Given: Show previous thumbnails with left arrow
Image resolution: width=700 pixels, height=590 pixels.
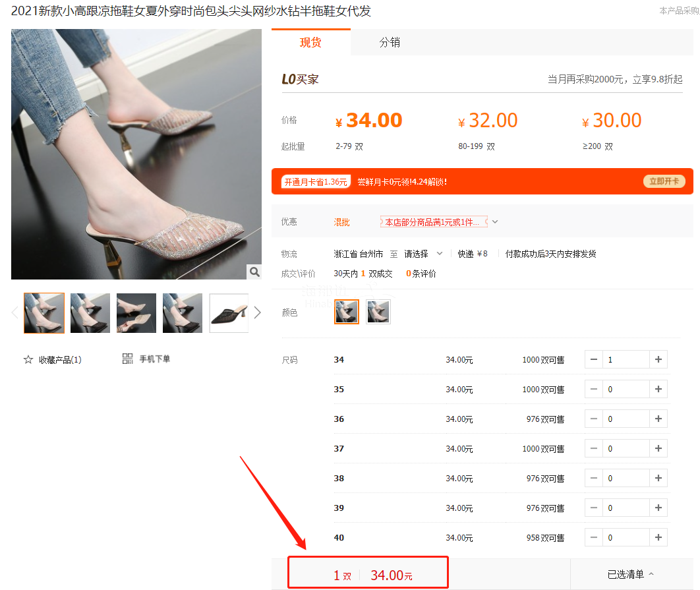Looking at the screenshot, I should click(15, 312).
